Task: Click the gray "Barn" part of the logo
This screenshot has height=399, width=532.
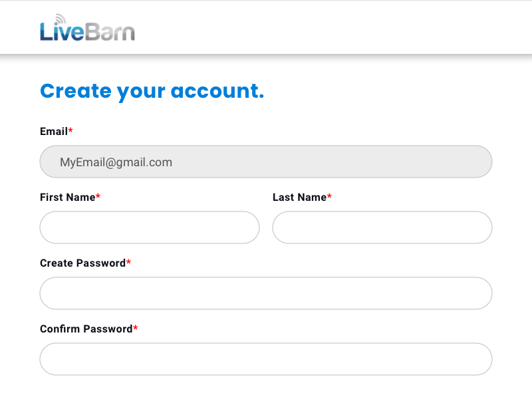Action: pyautogui.click(x=110, y=32)
